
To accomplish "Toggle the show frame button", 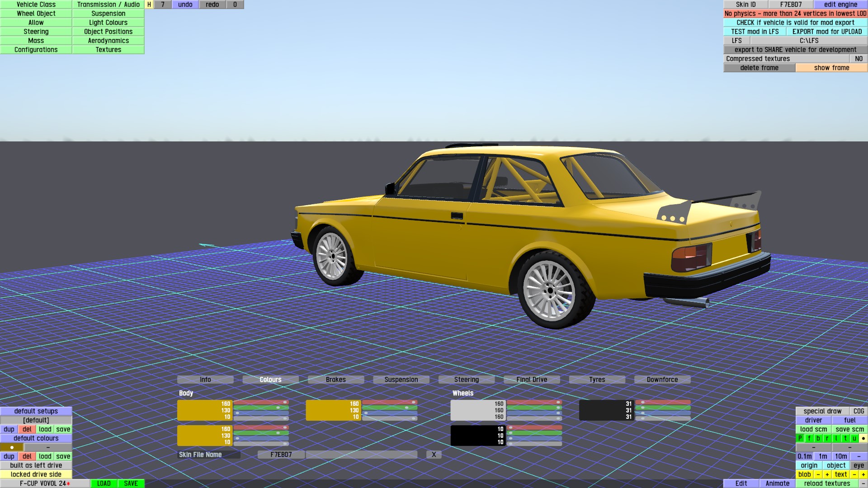I will [831, 68].
